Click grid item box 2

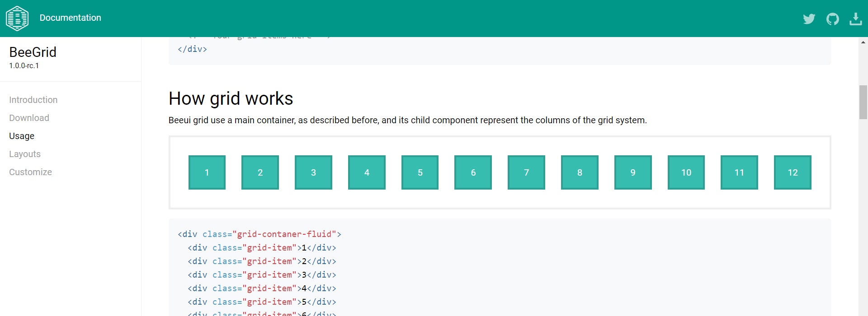click(x=260, y=172)
